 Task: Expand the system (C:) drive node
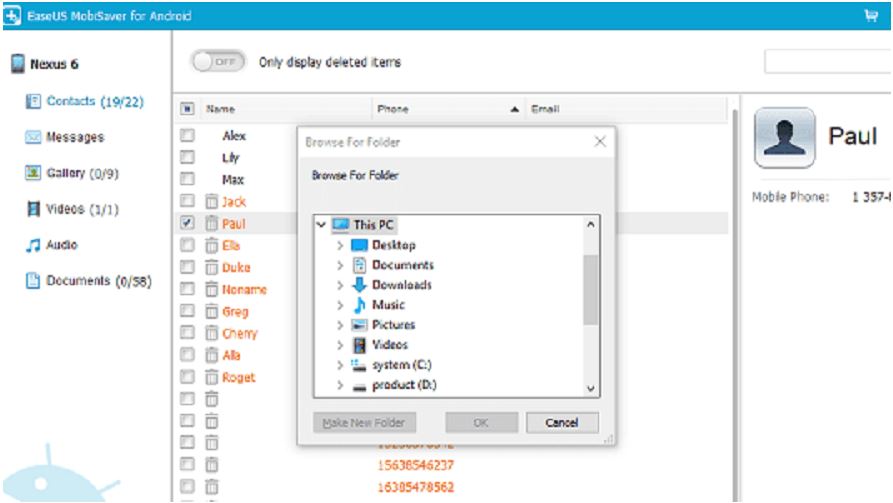(340, 365)
